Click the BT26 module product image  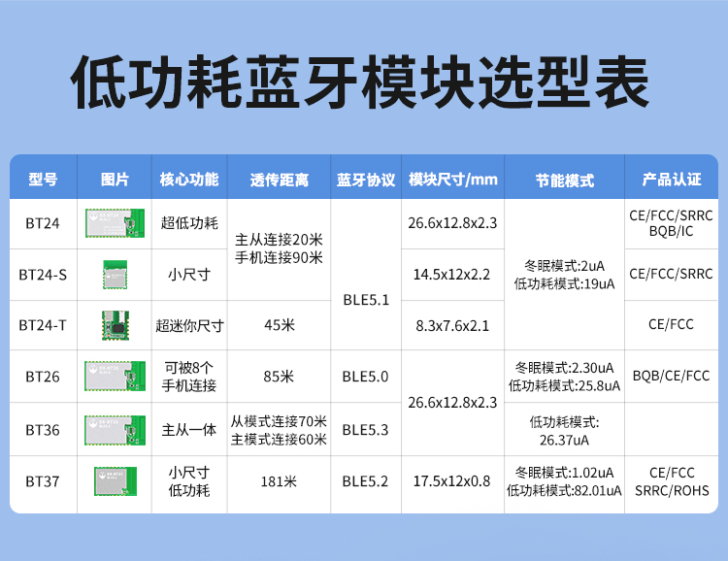coord(114,376)
